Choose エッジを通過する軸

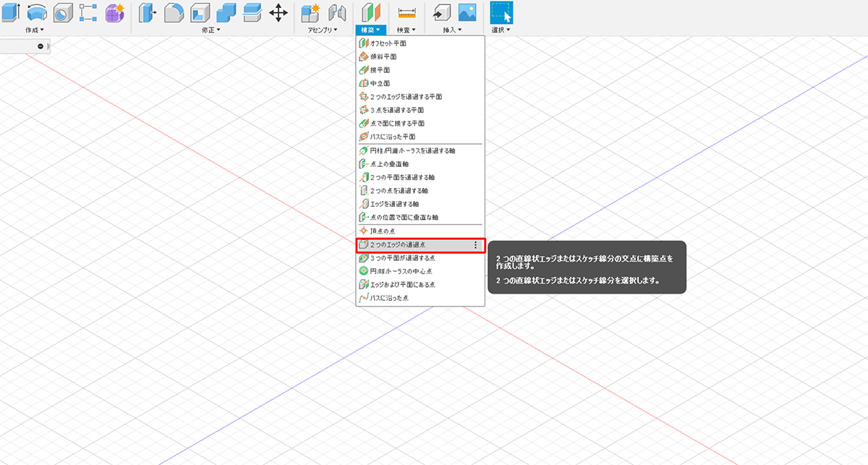tap(420, 204)
